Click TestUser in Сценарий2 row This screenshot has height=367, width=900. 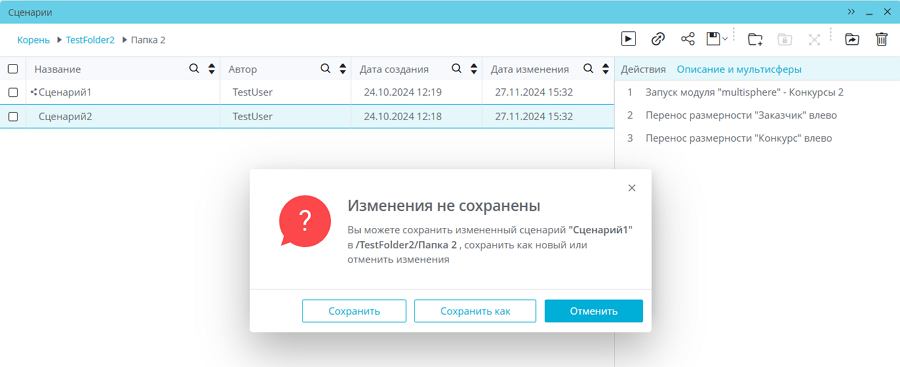tap(253, 116)
